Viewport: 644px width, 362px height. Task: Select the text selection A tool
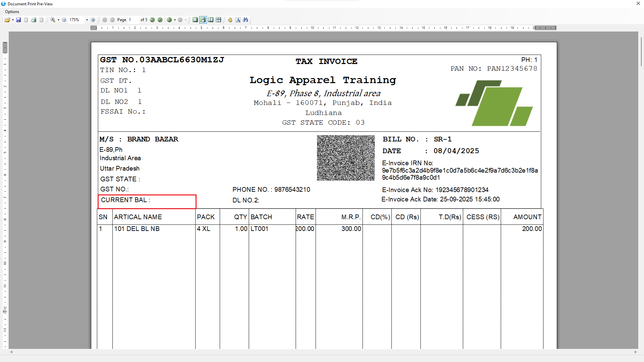coord(238,20)
